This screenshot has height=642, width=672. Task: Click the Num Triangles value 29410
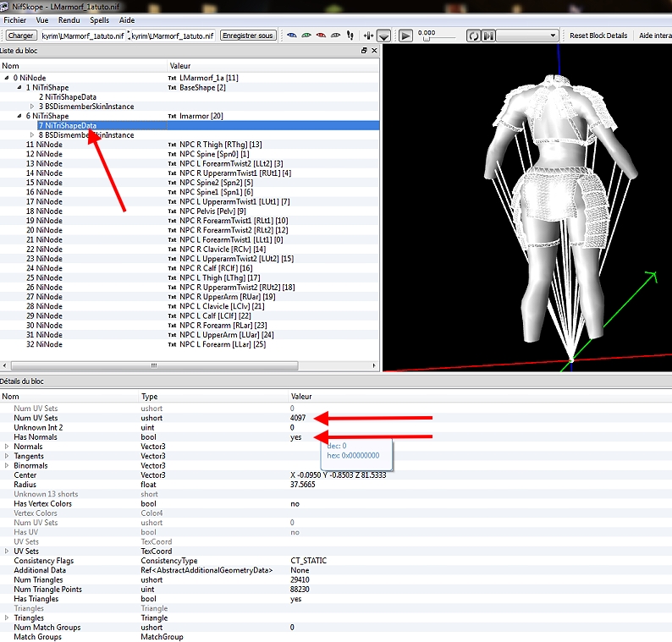point(300,579)
